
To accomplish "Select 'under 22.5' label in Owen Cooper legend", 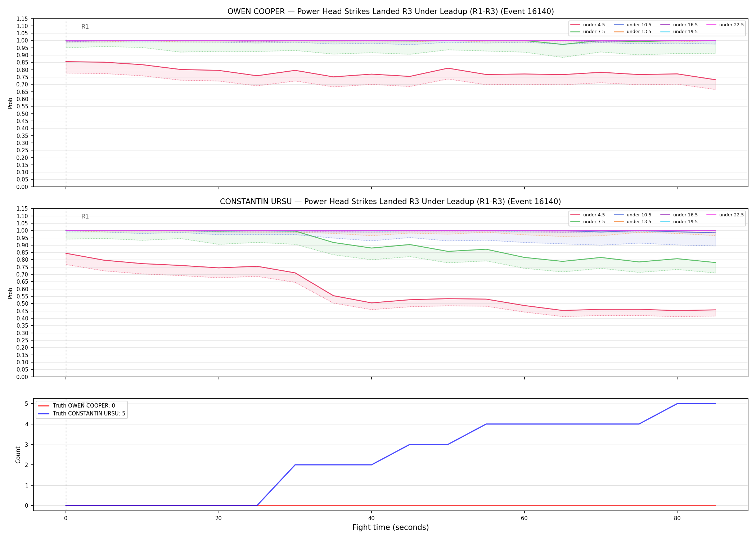I will (x=732, y=25).
